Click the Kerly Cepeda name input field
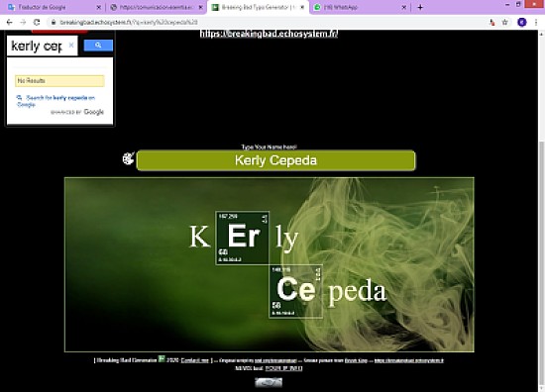 pos(276,160)
